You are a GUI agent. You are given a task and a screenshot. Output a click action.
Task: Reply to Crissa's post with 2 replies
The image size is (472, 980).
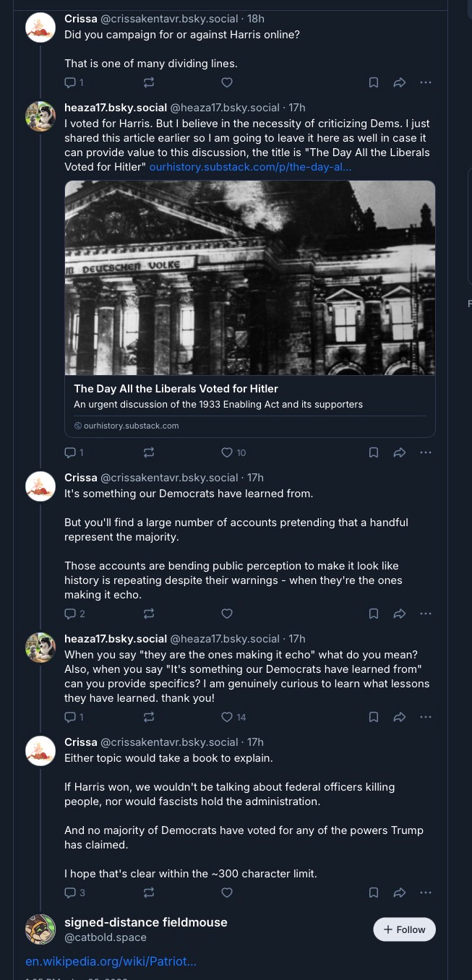[x=71, y=614]
